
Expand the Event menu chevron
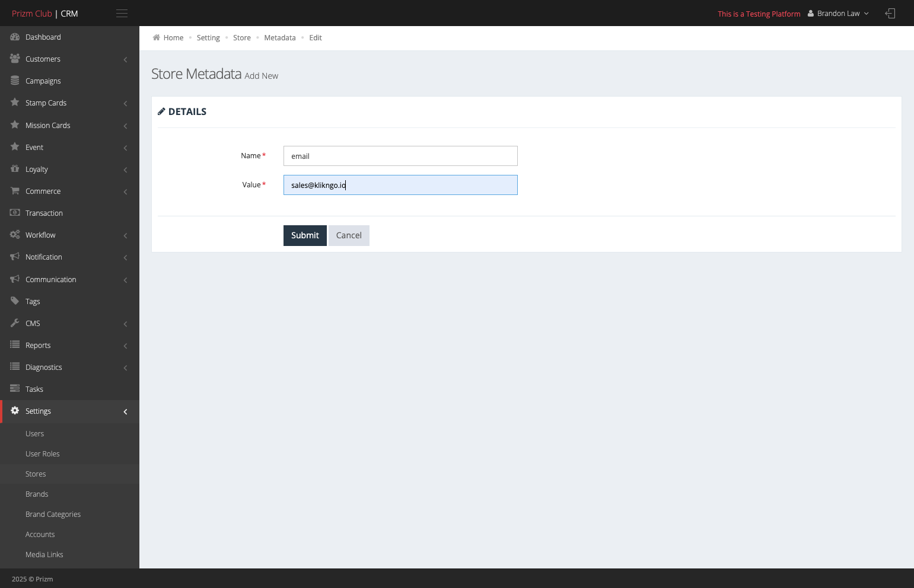(x=125, y=148)
